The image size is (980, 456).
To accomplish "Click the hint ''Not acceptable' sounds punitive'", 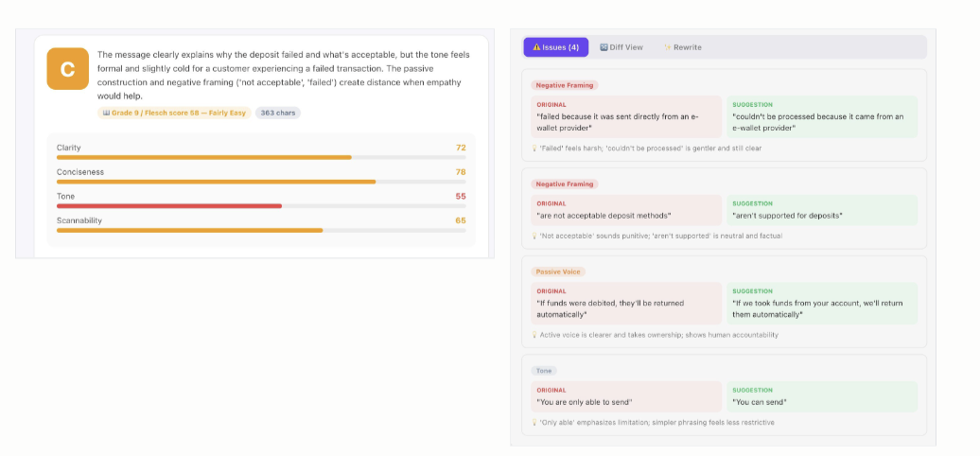I will 661,237.
